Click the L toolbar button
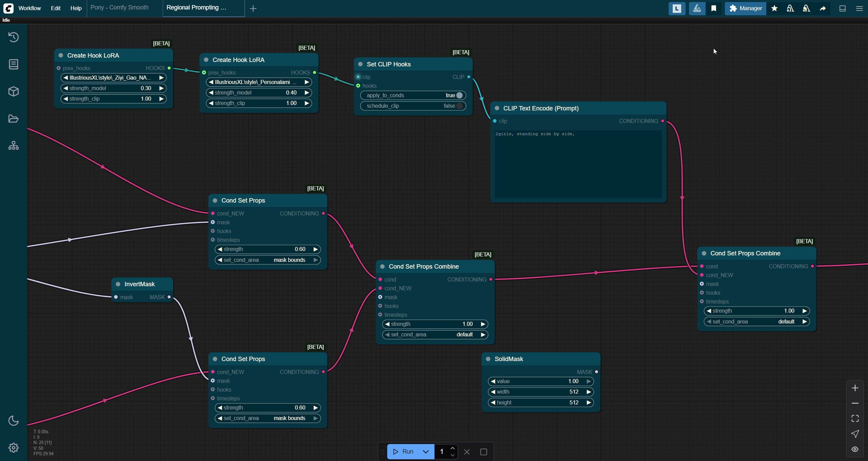The image size is (868, 461). (x=677, y=8)
